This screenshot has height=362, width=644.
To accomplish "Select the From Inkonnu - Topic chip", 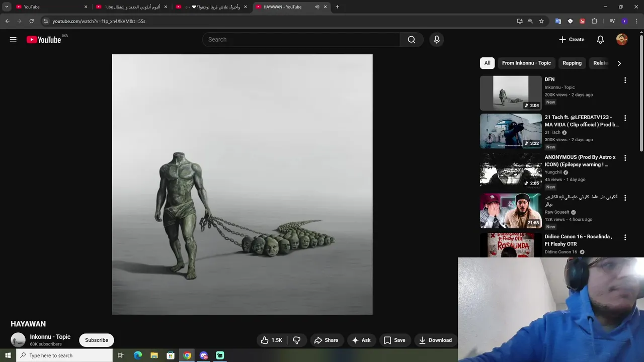I will (x=526, y=63).
